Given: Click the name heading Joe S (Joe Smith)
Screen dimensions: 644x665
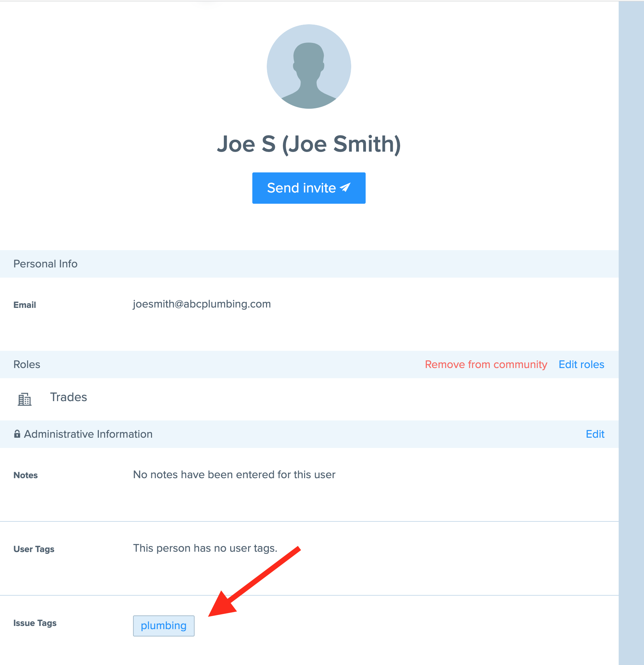Looking at the screenshot, I should tap(309, 144).
